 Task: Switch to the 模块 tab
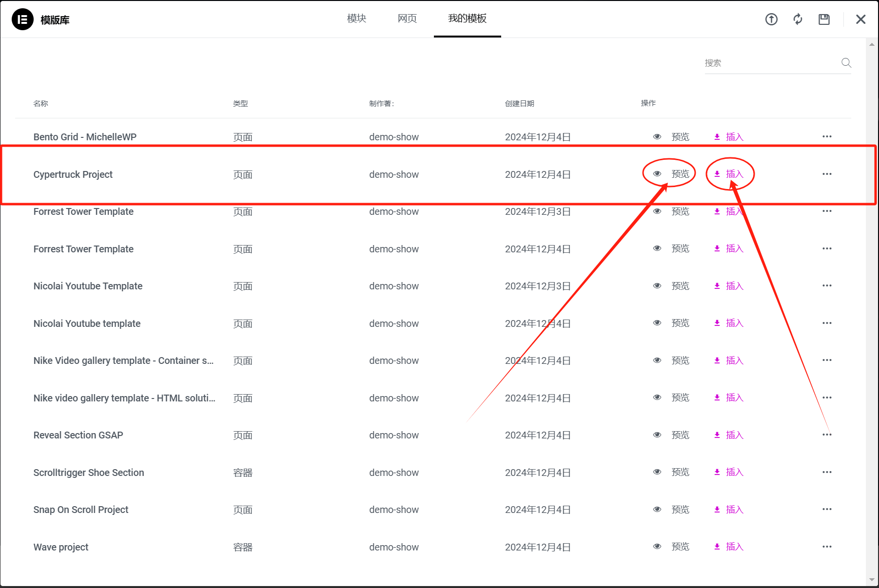[x=356, y=19]
